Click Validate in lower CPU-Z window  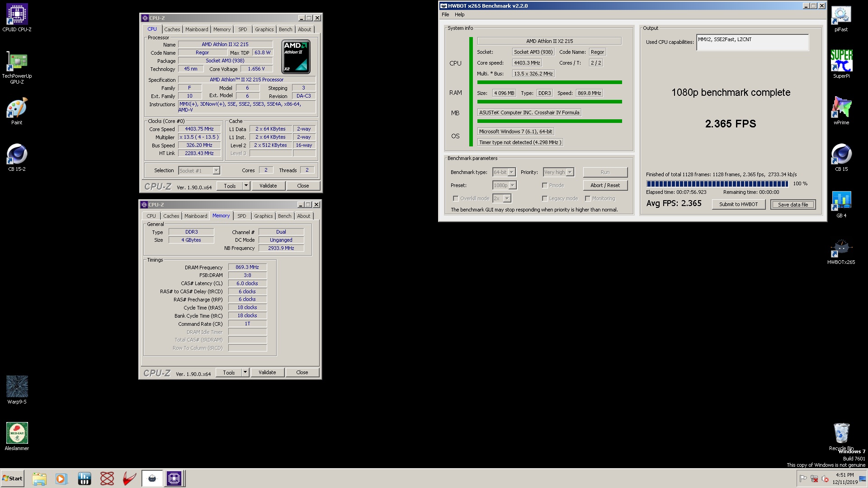point(267,372)
